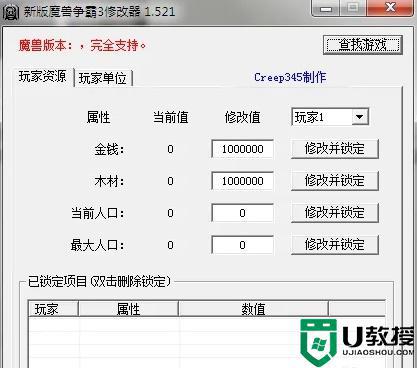This screenshot has width=417, height=368.
Task: Click 修改并锁定 for the 木材 row
Action: (x=335, y=181)
